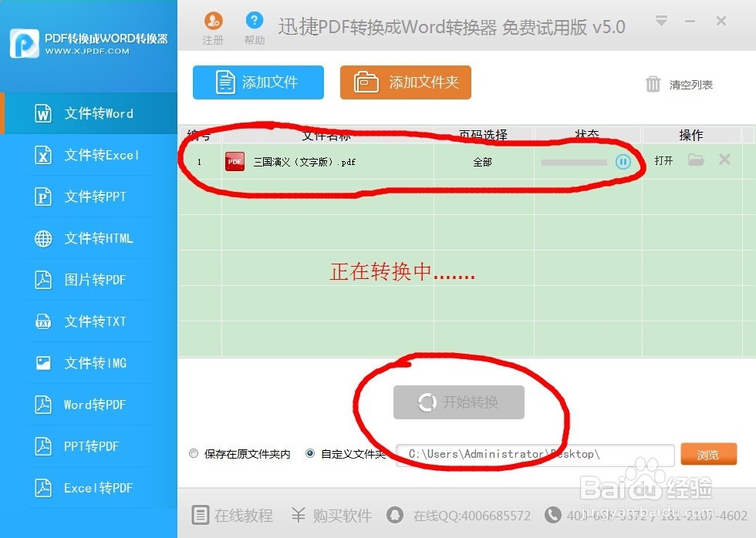Click the 清空列表 trash icon
This screenshot has width=756, height=538.
pos(652,86)
